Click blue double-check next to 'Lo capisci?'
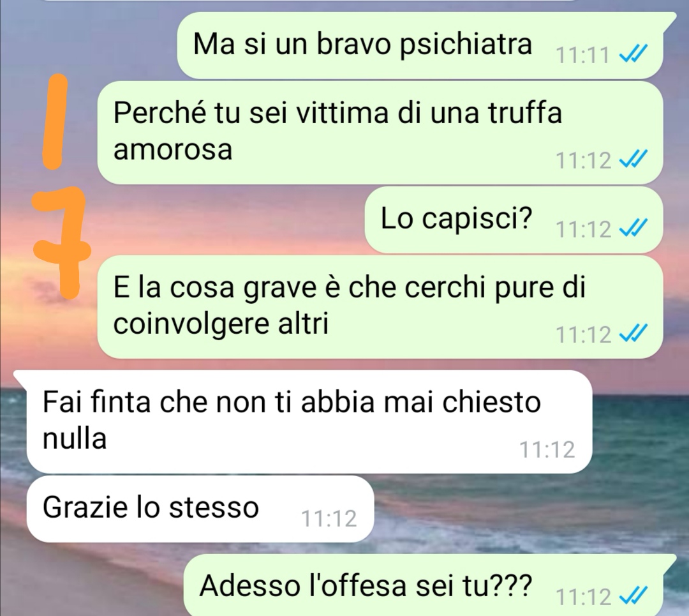The width and height of the screenshot is (689, 616). click(x=633, y=229)
